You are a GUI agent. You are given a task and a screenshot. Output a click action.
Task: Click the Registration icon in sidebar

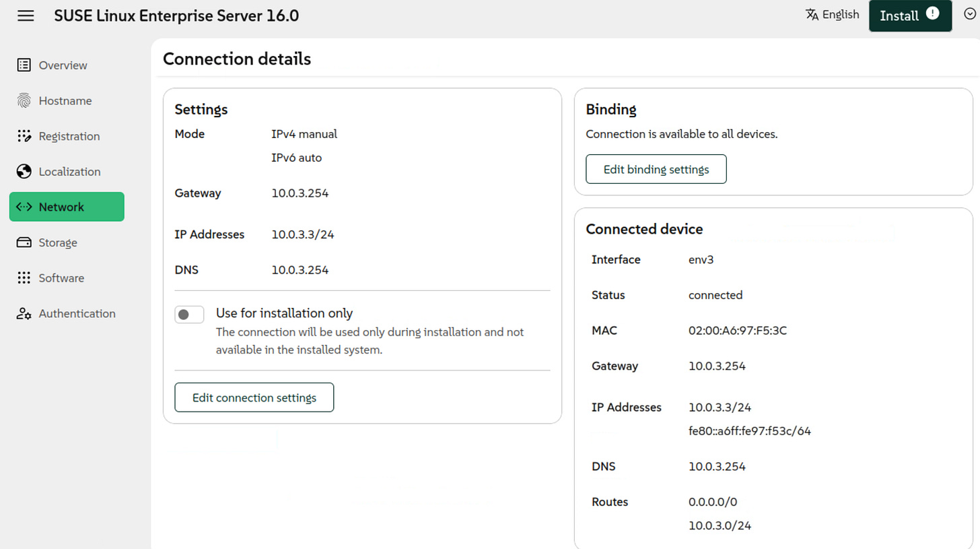[x=24, y=136]
